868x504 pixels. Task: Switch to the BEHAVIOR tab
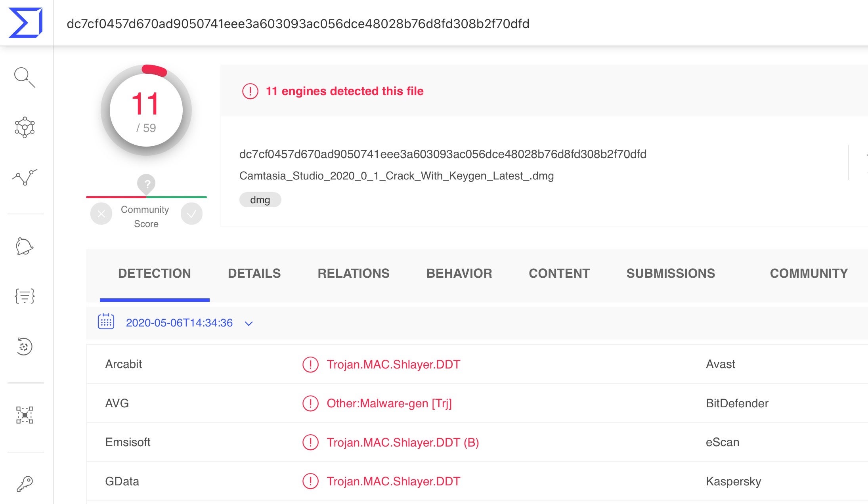click(x=459, y=273)
